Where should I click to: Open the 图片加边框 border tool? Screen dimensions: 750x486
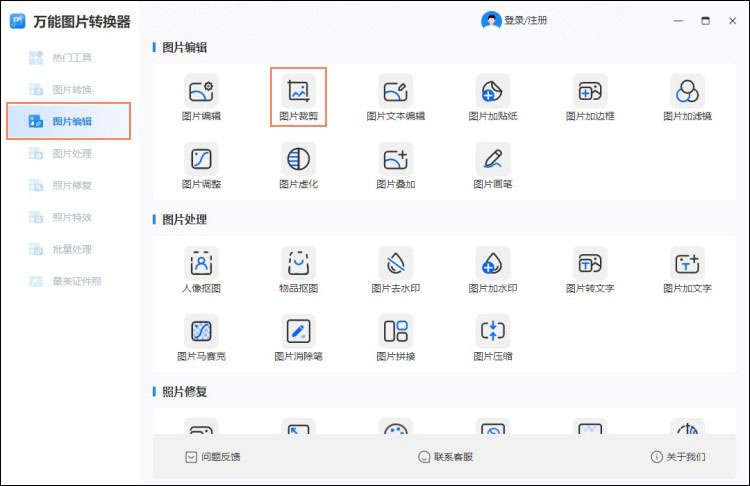click(x=590, y=91)
